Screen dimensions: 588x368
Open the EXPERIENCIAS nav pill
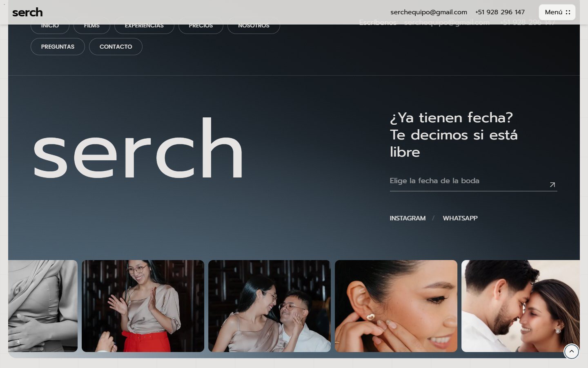tap(144, 25)
